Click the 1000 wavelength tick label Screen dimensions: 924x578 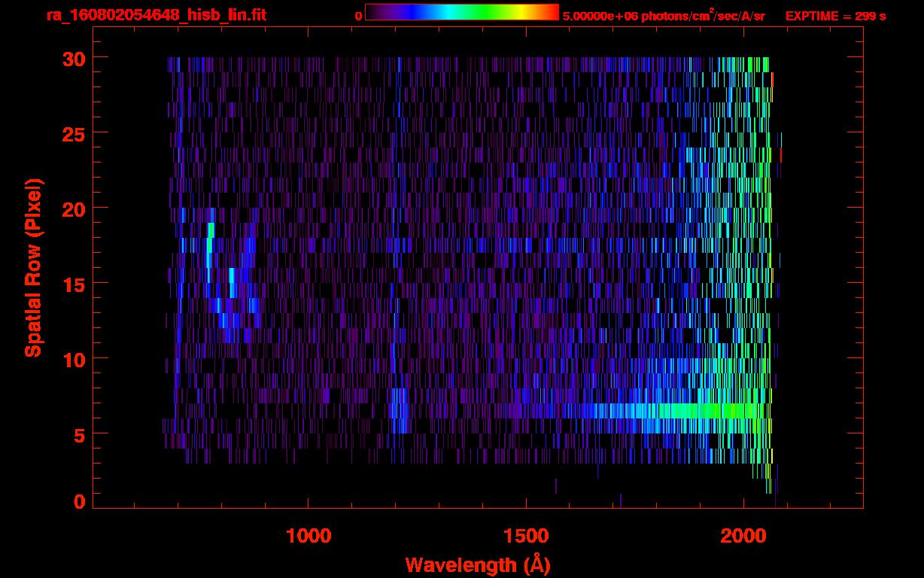309,536
